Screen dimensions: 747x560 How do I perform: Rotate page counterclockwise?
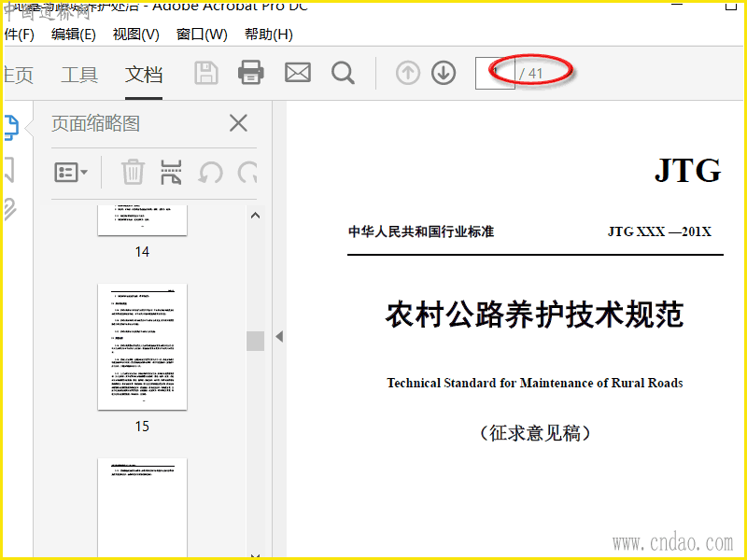[210, 172]
